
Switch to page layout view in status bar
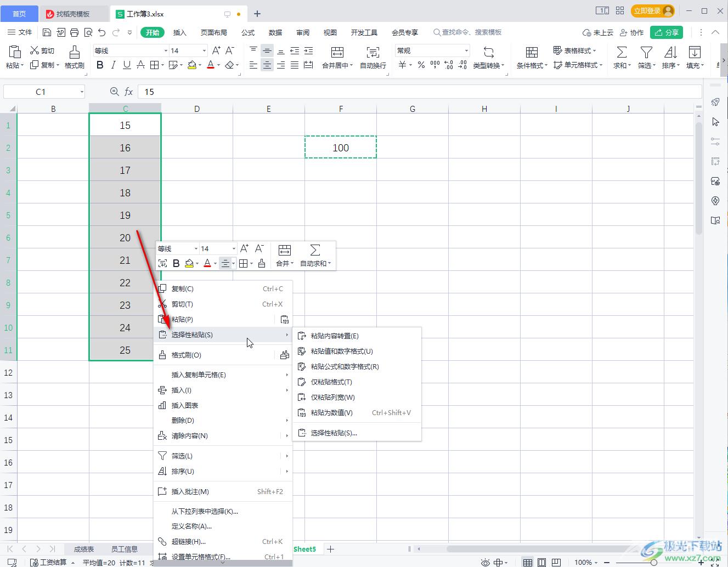(x=541, y=562)
